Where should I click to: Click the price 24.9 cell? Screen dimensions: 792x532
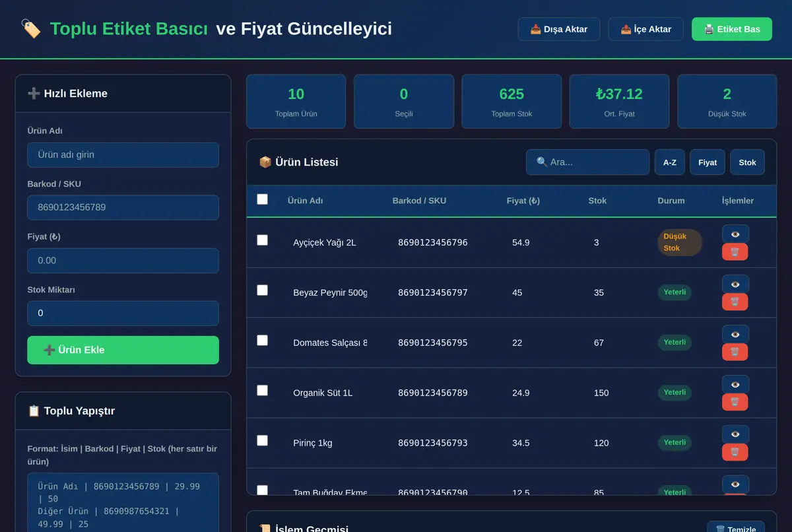(x=521, y=393)
